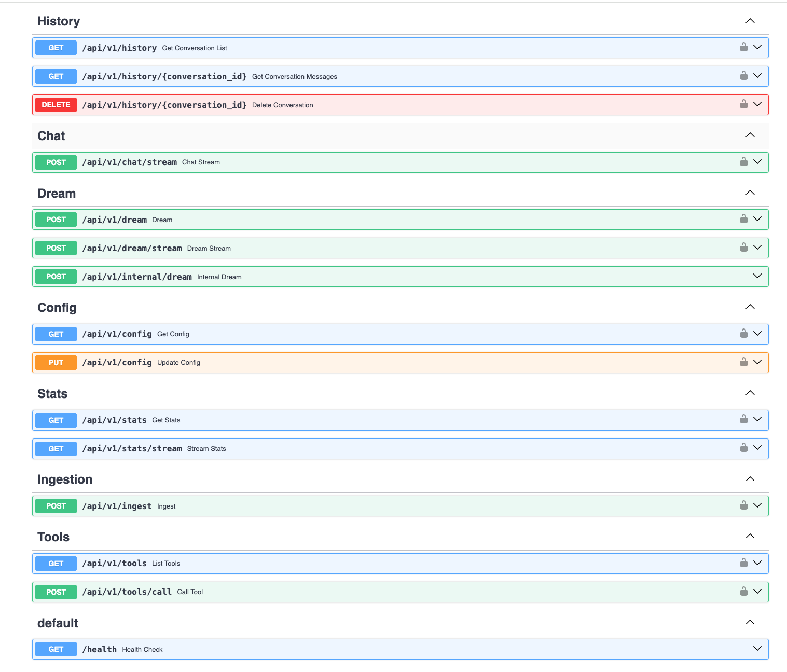Click the 'List Tools' summary text
This screenshot has height=672, width=787.
[166, 563]
